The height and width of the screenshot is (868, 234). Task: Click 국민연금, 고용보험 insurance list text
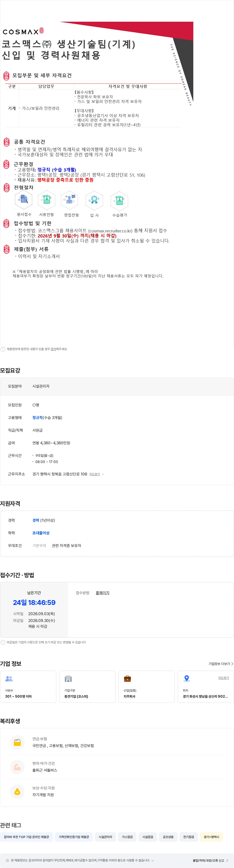pyautogui.click(x=63, y=746)
